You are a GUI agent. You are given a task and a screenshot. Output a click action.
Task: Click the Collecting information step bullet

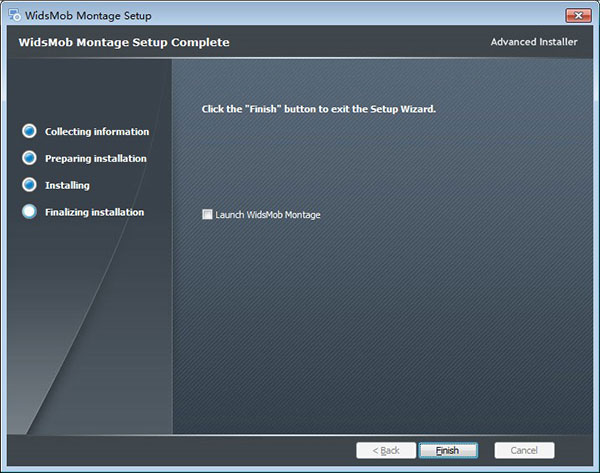29,131
